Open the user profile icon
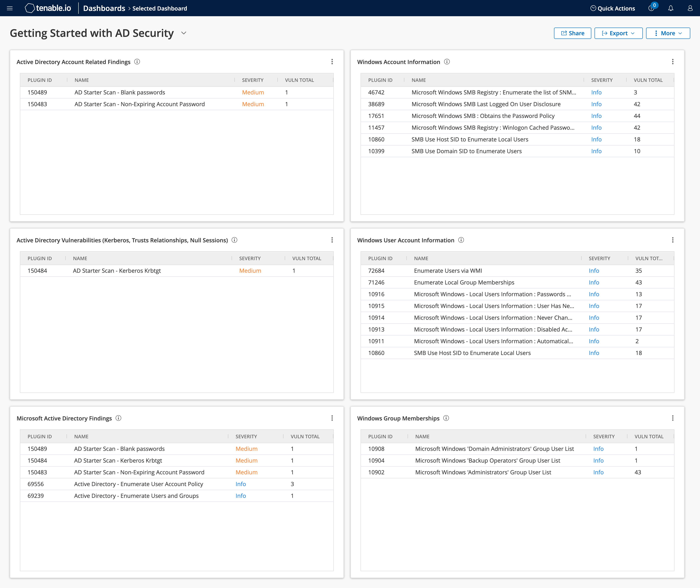Viewport: 700px width, 588px height. (x=690, y=8)
